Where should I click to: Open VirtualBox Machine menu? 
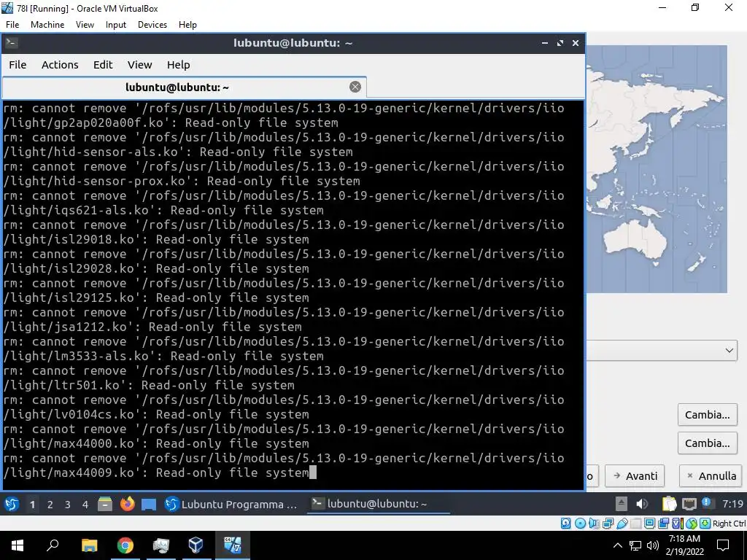click(47, 25)
